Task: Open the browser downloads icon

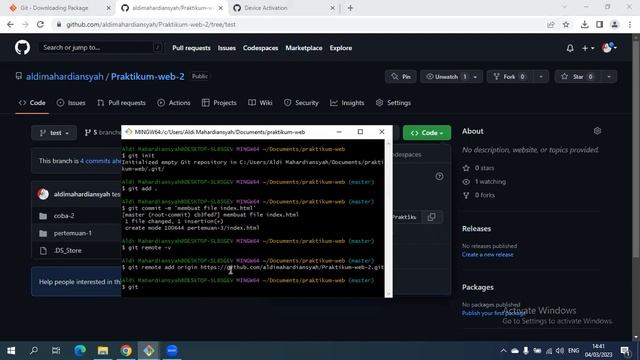Action: [584, 25]
